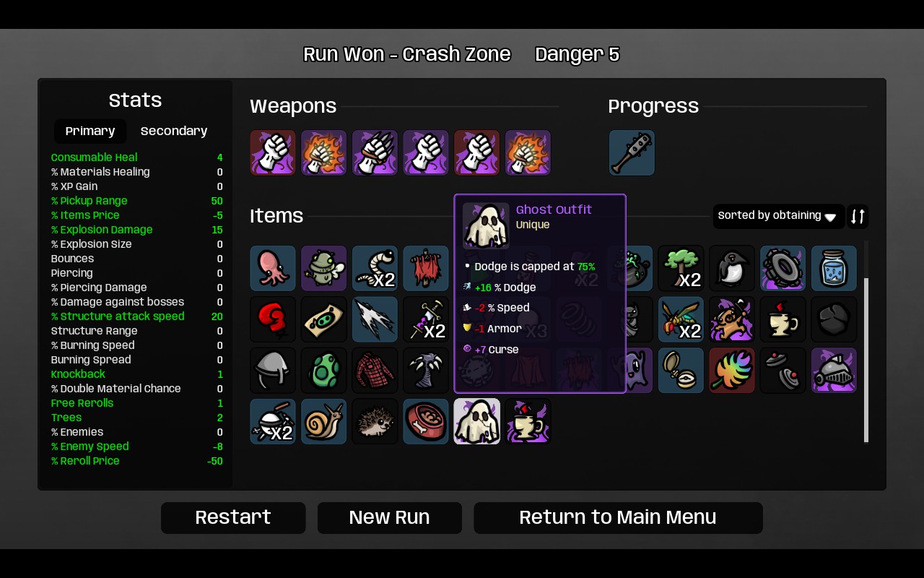Open the Sorted by obtaining dropdown
Image resolution: width=924 pixels, height=578 pixels.
click(778, 216)
